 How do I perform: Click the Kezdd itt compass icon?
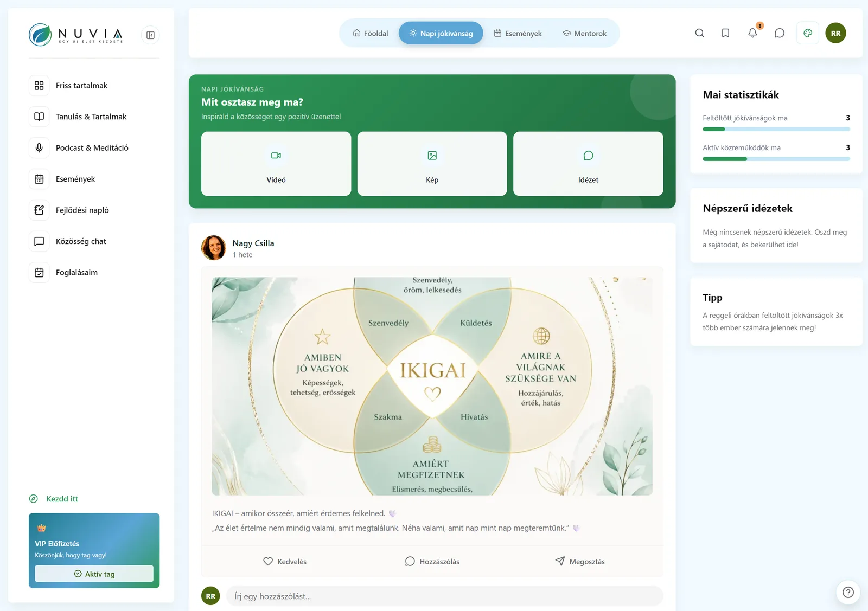tap(34, 499)
